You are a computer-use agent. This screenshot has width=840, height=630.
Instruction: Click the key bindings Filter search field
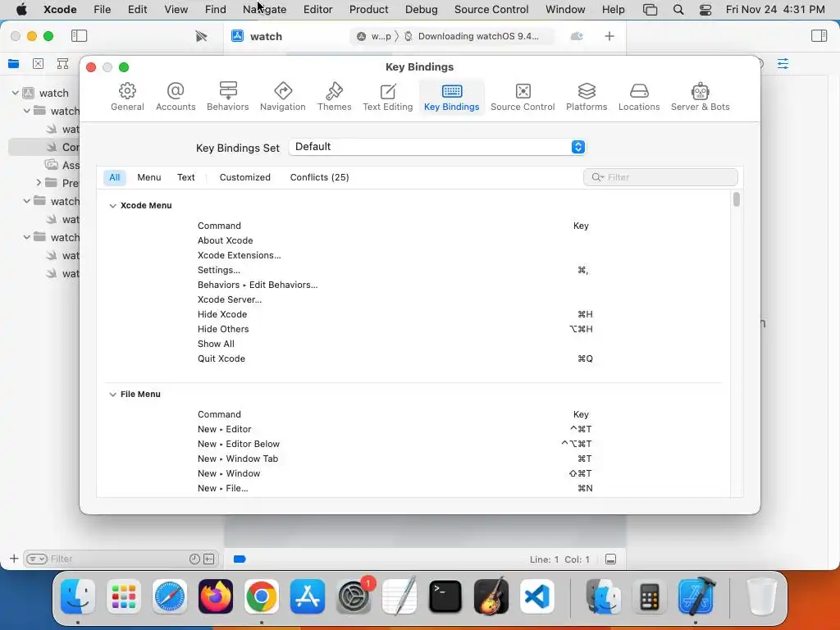pos(660,177)
